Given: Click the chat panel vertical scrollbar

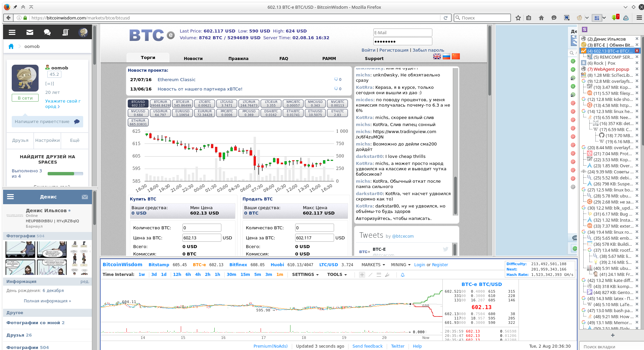Looking at the screenshot, I should 455,141.
